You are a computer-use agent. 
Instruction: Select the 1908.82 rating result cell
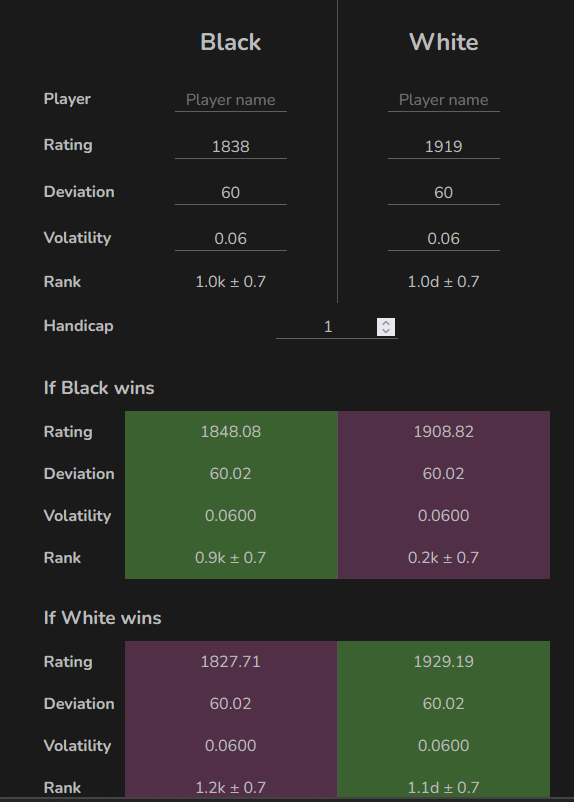click(444, 432)
